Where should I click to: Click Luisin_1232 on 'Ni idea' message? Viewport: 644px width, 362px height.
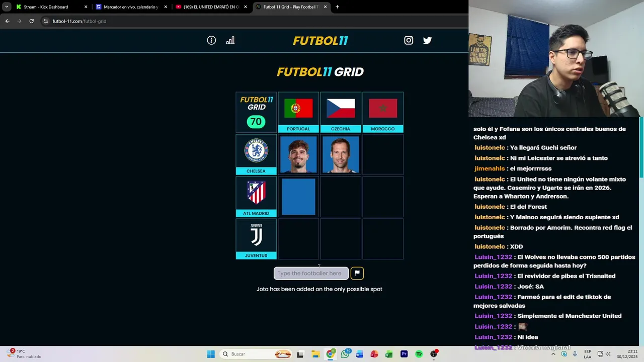tap(493, 337)
